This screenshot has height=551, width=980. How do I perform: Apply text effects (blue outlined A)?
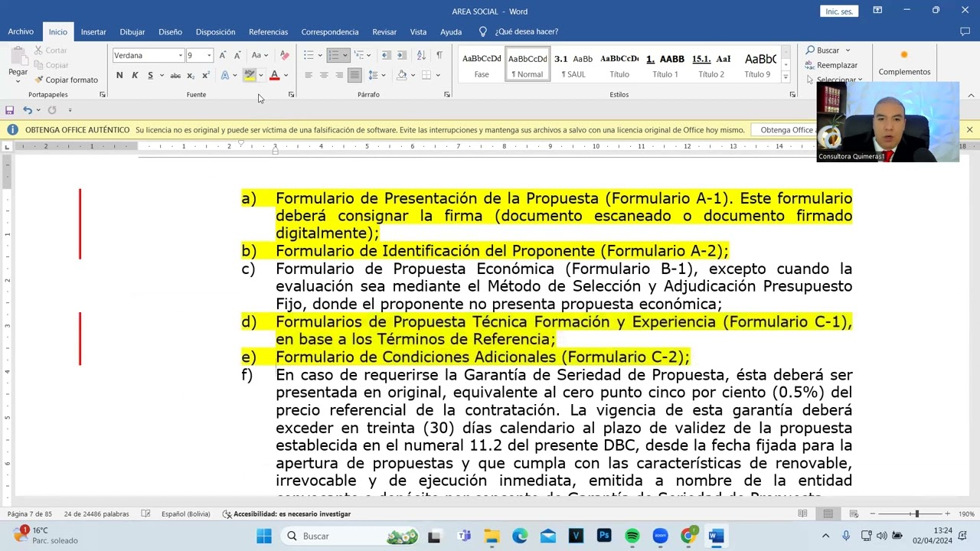[225, 75]
